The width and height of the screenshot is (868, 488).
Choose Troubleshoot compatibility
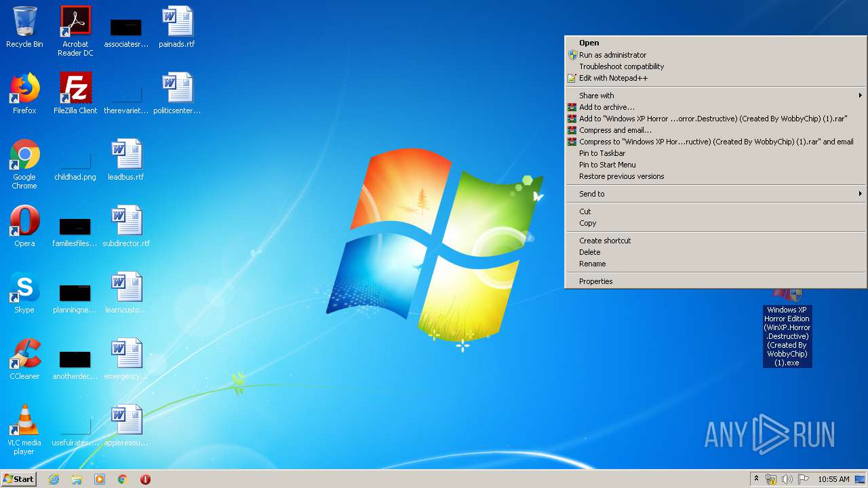point(715,66)
